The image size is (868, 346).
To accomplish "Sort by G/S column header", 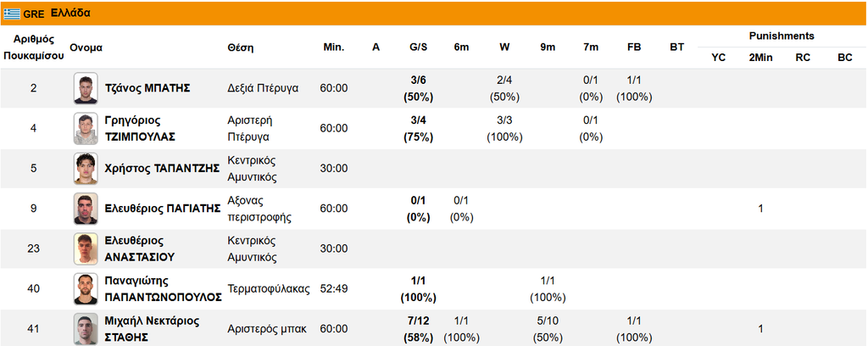I will [419, 47].
